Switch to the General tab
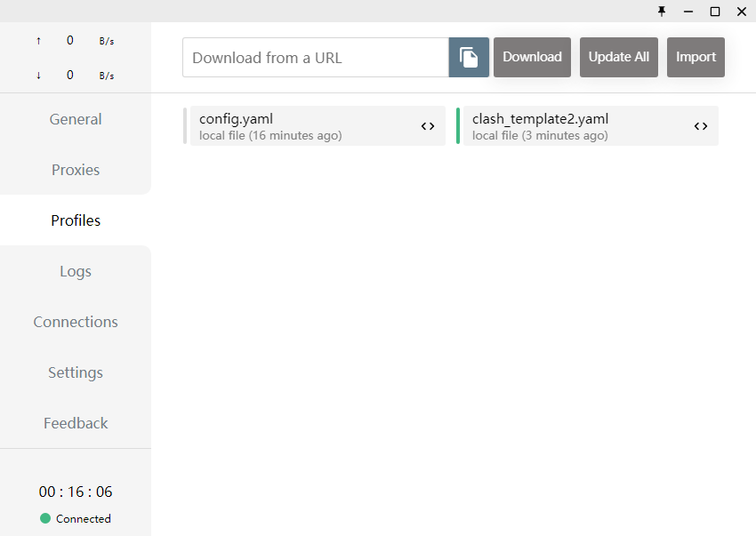 coord(76,119)
